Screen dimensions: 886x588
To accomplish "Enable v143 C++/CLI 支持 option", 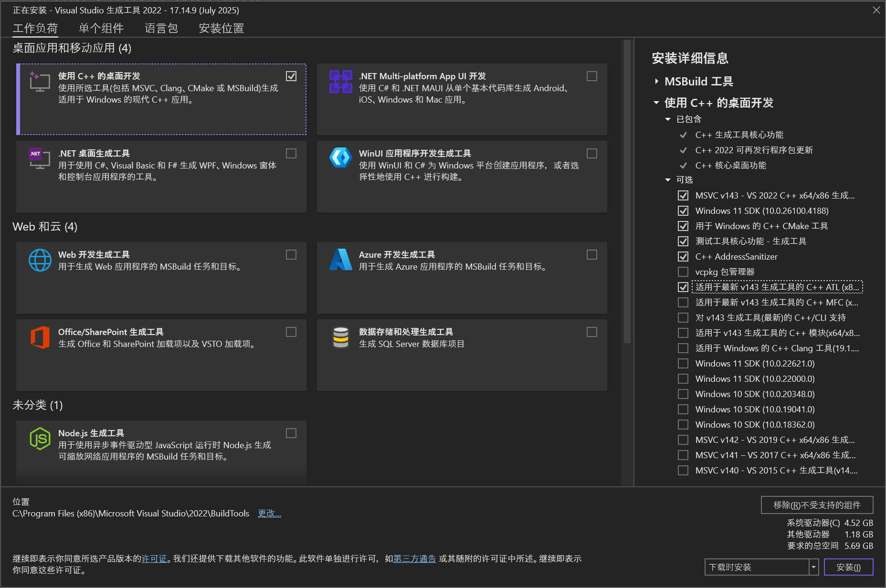I will (x=683, y=318).
